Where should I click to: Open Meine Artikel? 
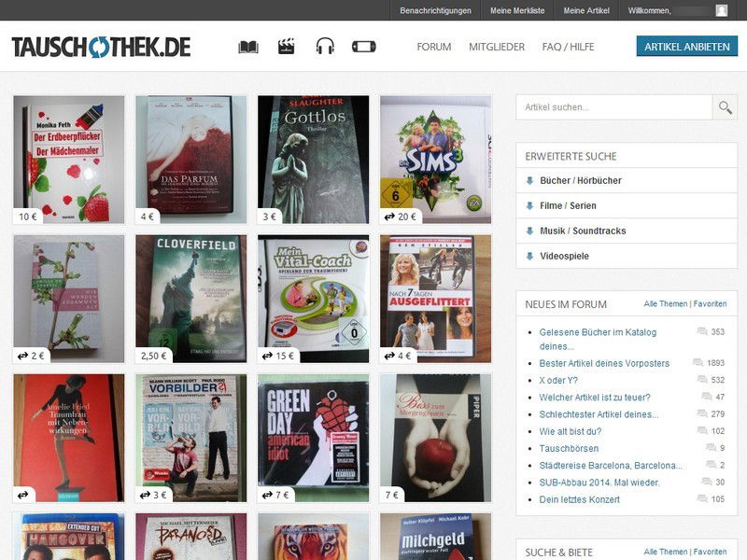click(x=586, y=10)
